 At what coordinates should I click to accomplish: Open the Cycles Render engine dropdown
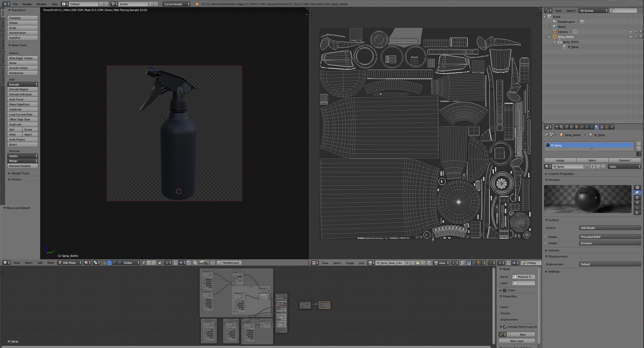pyautogui.click(x=177, y=4)
